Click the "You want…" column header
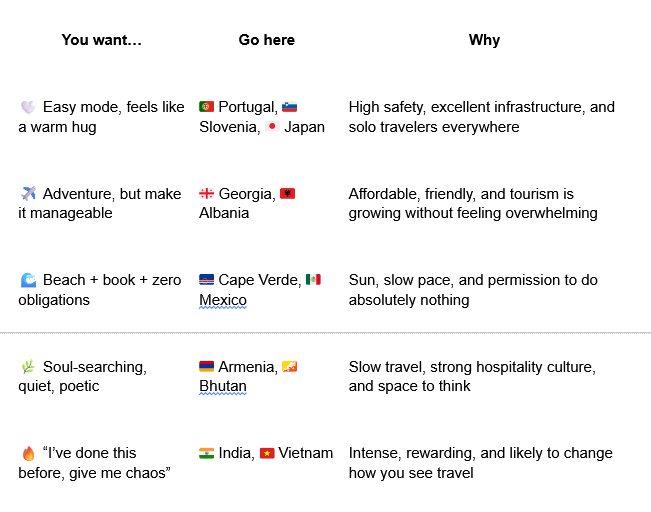This screenshot has height=512, width=651. pos(102,40)
